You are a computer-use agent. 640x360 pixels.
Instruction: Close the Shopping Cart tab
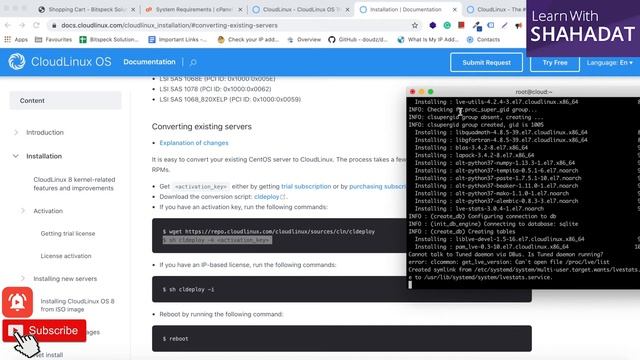click(133, 9)
